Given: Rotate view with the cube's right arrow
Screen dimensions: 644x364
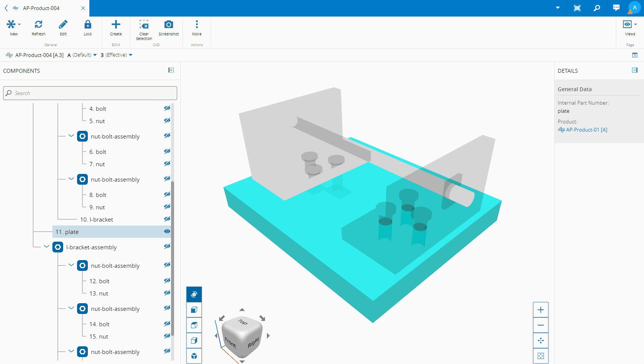Looking at the screenshot, I should pos(268,336).
